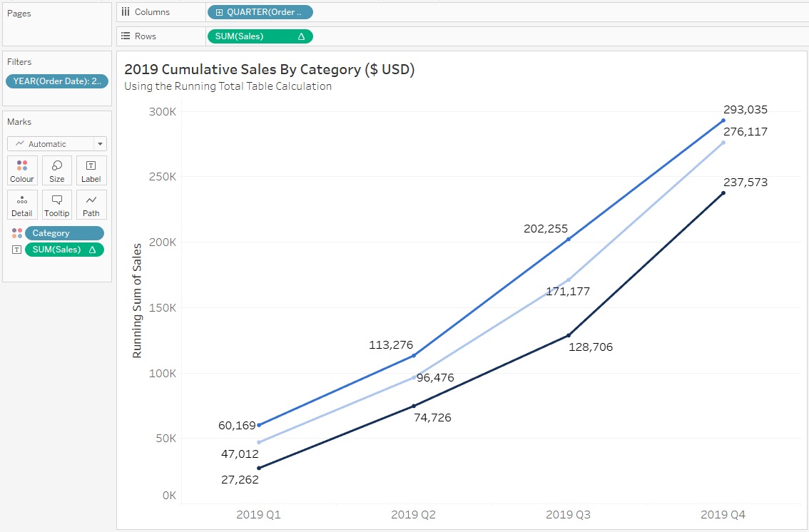Select the light blue Q2 mark 96,476
The width and height of the screenshot is (809, 532).
pos(414,377)
